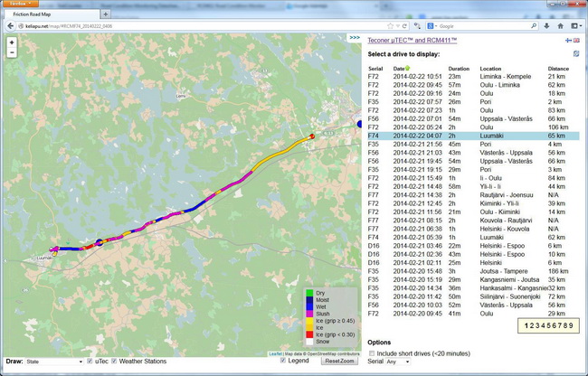Click the search magnifier icon
Viewport: 588px width, 376px height.
tap(534, 26)
